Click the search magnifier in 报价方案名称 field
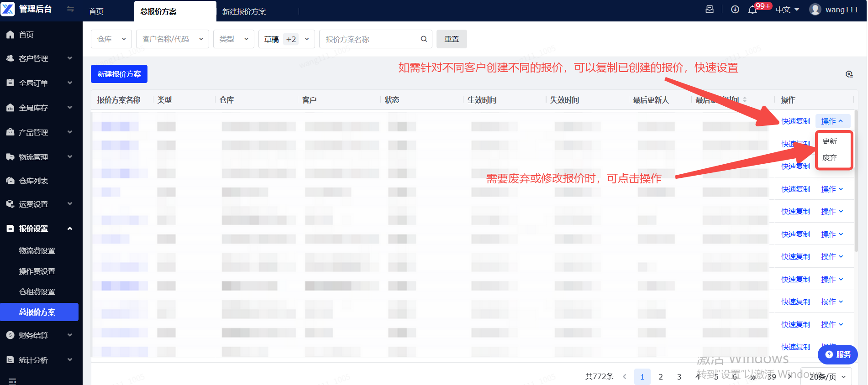Viewport: 868px width, 385px height. (x=424, y=39)
